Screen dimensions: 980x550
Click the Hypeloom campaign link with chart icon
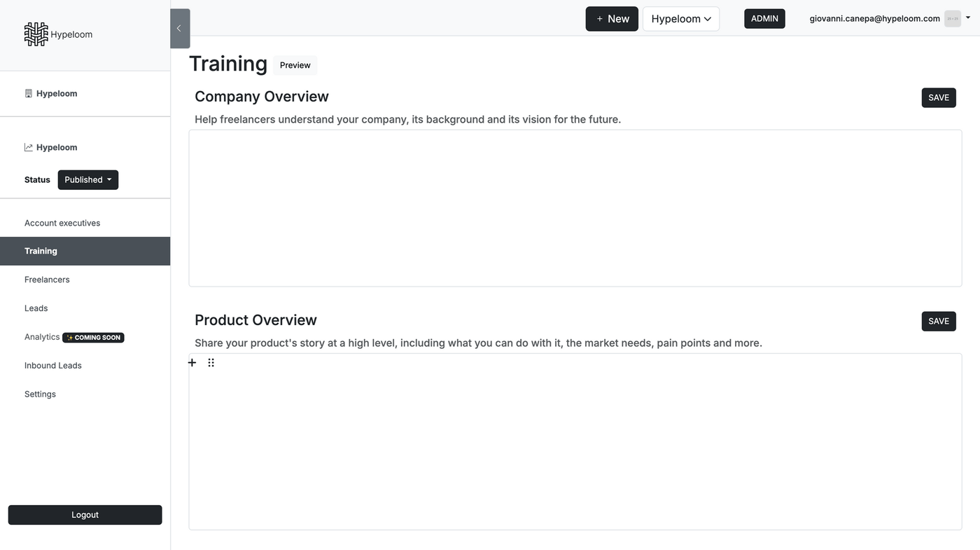[x=51, y=147]
